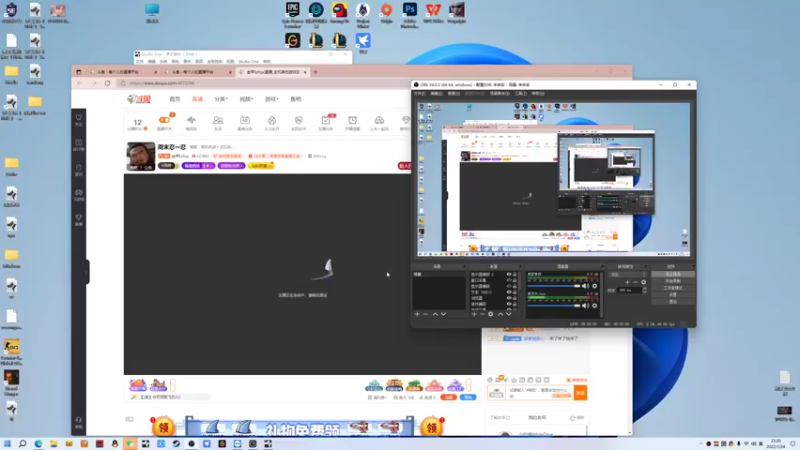The width and height of the screenshot is (800, 450).
Task: Add a source using the sources plus icon
Action: tap(474, 314)
